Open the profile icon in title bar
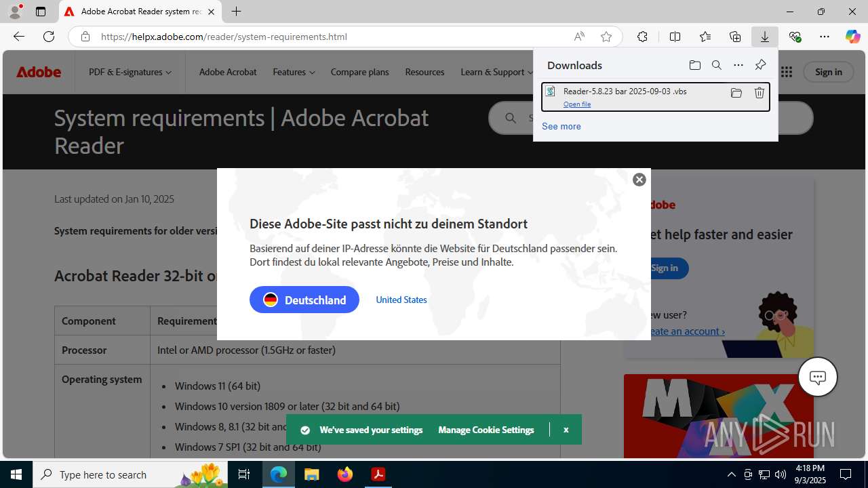This screenshot has width=868, height=488. point(15,12)
